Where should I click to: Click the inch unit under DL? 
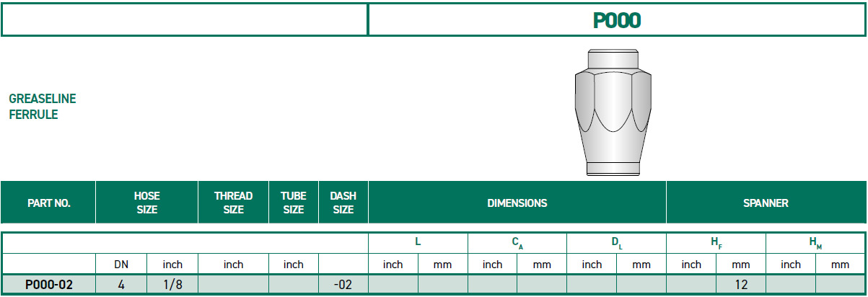592,265
